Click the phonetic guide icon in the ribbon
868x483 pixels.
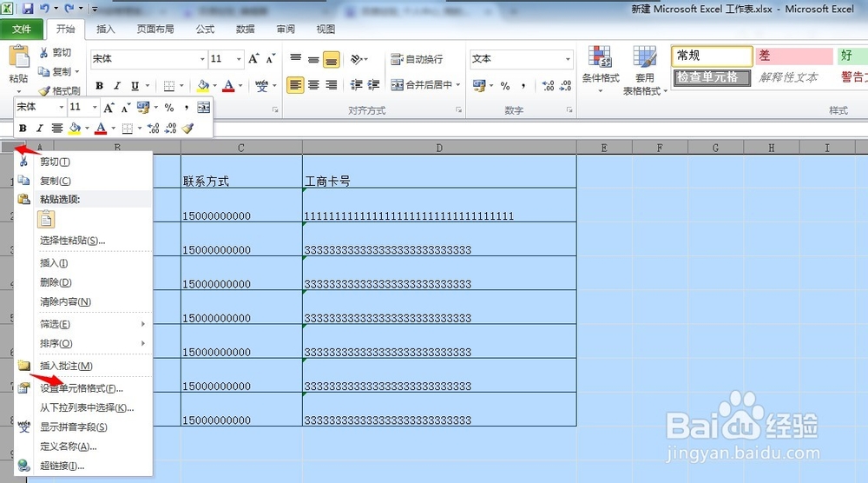262,85
